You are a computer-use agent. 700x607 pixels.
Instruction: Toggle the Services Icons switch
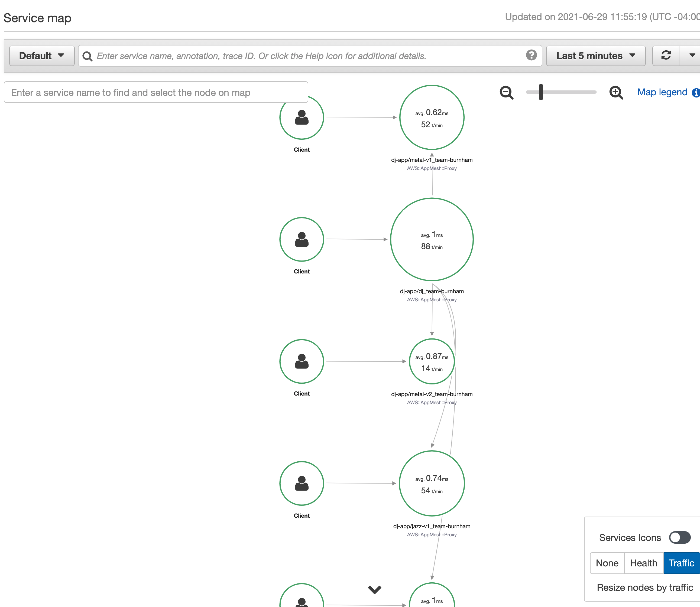(680, 537)
